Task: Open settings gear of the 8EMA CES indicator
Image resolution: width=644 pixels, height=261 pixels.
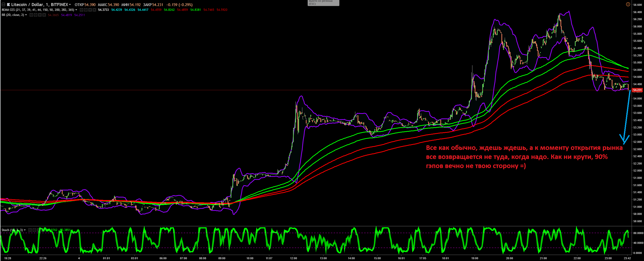Action: 86,10
